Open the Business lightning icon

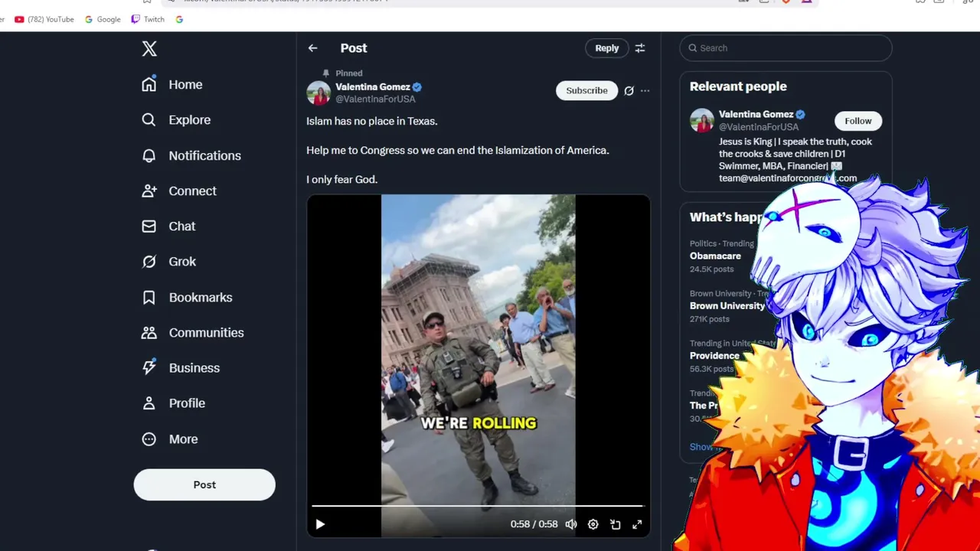click(x=149, y=367)
